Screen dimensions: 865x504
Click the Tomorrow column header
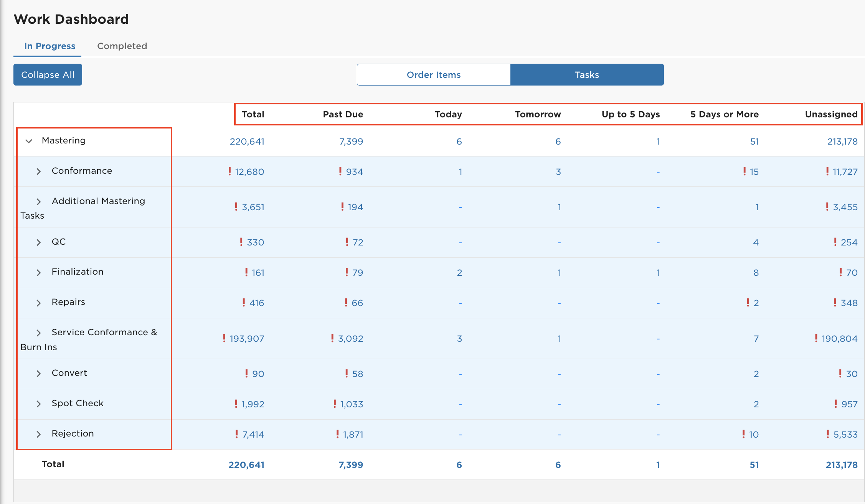coord(538,114)
